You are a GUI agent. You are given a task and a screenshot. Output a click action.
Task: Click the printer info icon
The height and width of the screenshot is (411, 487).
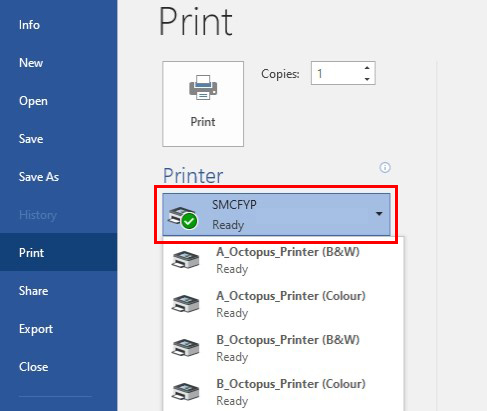pos(385,167)
